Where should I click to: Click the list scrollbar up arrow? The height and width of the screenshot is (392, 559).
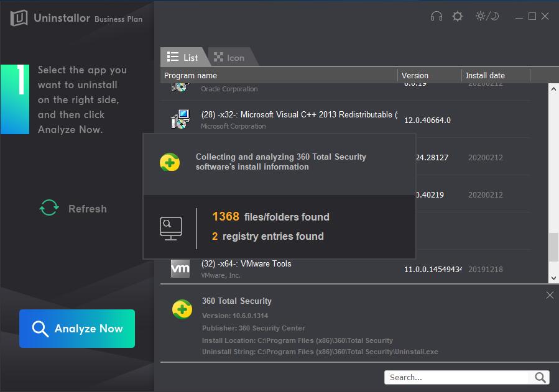pos(553,88)
